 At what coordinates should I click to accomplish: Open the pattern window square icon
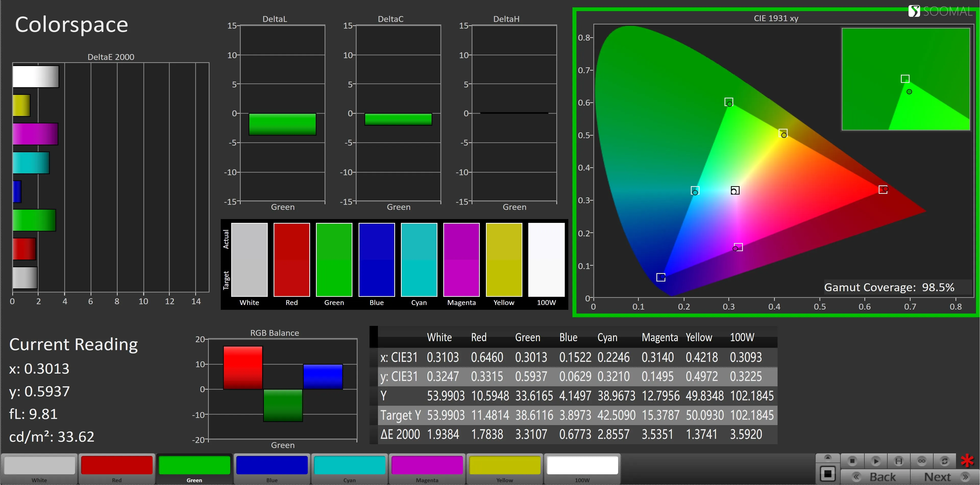pyautogui.click(x=827, y=474)
